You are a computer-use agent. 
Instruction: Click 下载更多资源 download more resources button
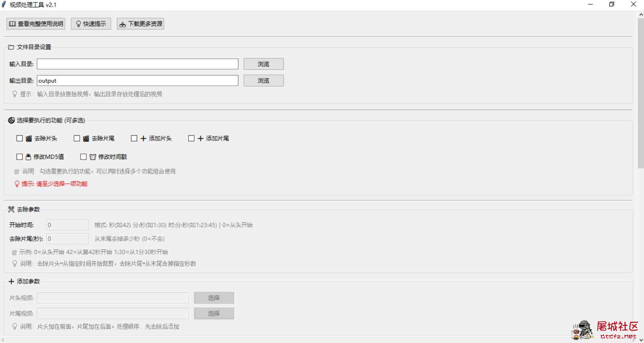(x=140, y=24)
